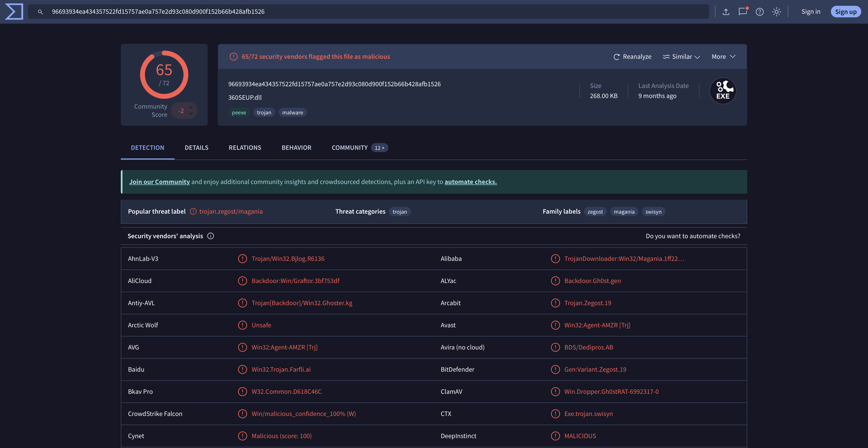Screen dimensions: 868x448
Task: Click the peexe tag
Action: point(239,112)
